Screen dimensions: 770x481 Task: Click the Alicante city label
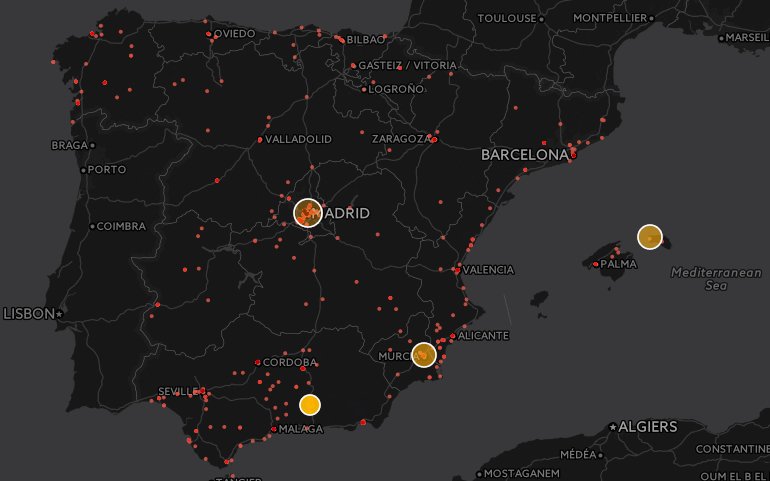484,336
